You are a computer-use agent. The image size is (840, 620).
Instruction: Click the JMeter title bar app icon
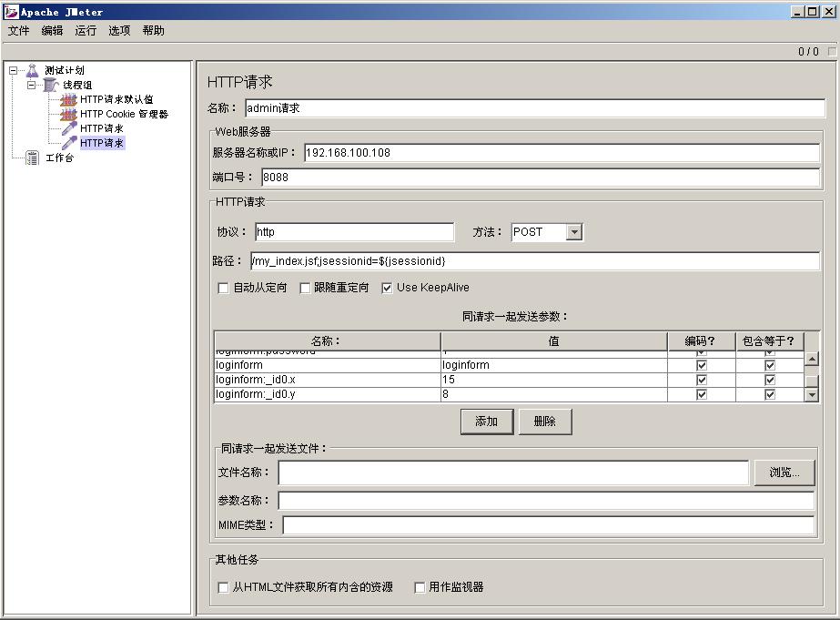(x=11, y=12)
